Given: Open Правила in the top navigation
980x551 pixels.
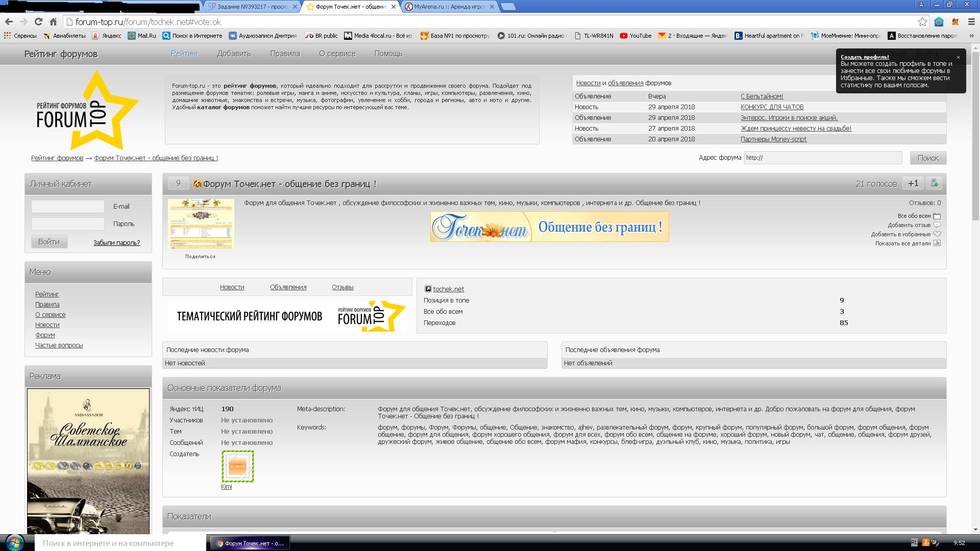Looking at the screenshot, I should (x=285, y=54).
